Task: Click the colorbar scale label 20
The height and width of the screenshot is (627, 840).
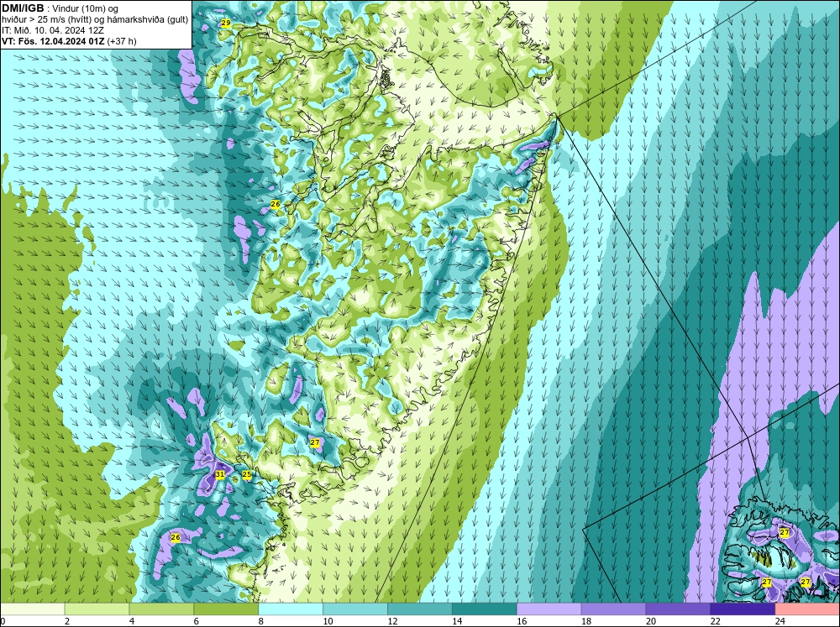Action: [x=651, y=621]
